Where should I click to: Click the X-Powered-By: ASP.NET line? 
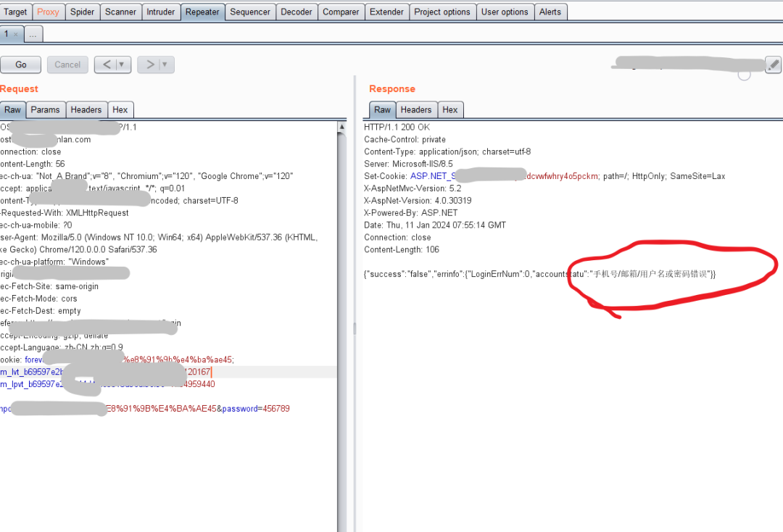pyautogui.click(x=410, y=213)
